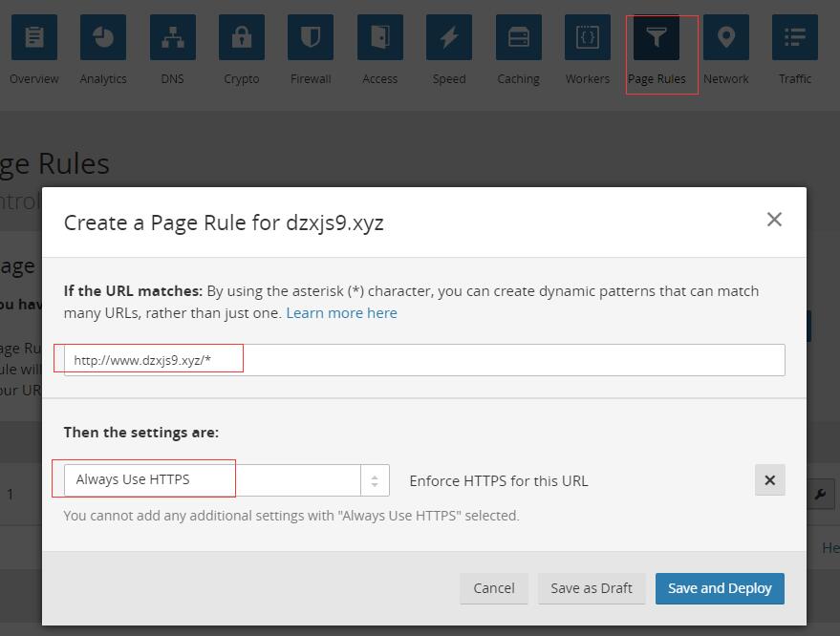Select the Analytics tab label
Viewport: 840px width, 636px height.
[x=103, y=79]
